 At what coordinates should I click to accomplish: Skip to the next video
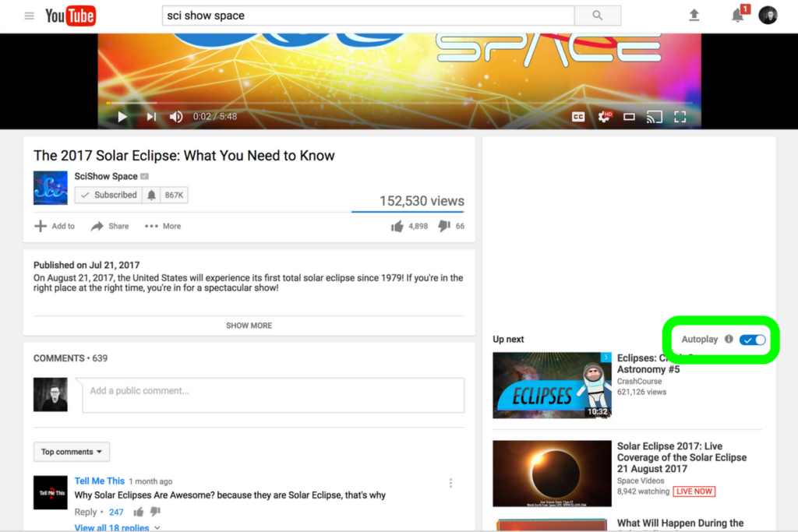[151, 117]
